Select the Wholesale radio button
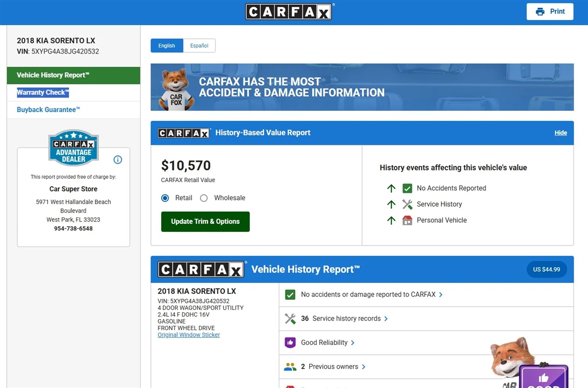588x388 pixels. pos(204,198)
